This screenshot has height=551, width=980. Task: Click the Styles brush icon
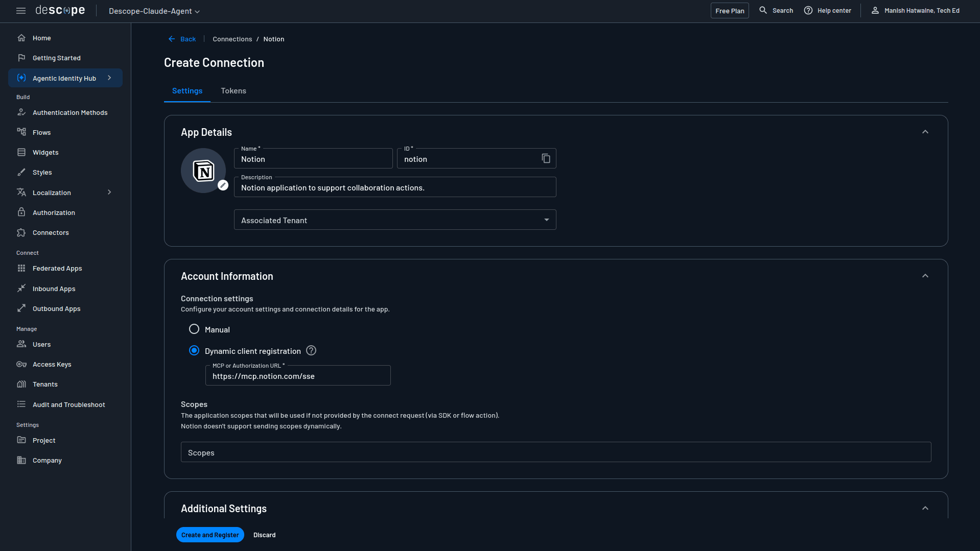pos(21,172)
